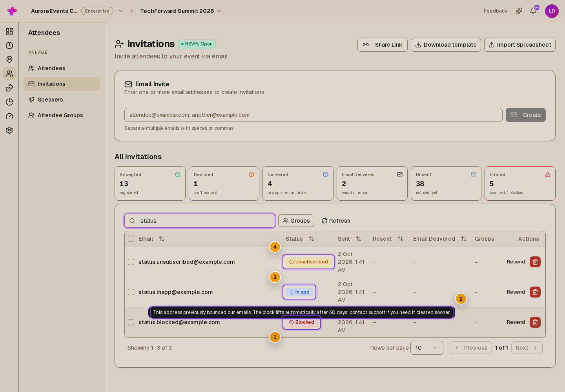Open the location pin icon in left rail
The image size is (565, 392).
point(9,60)
